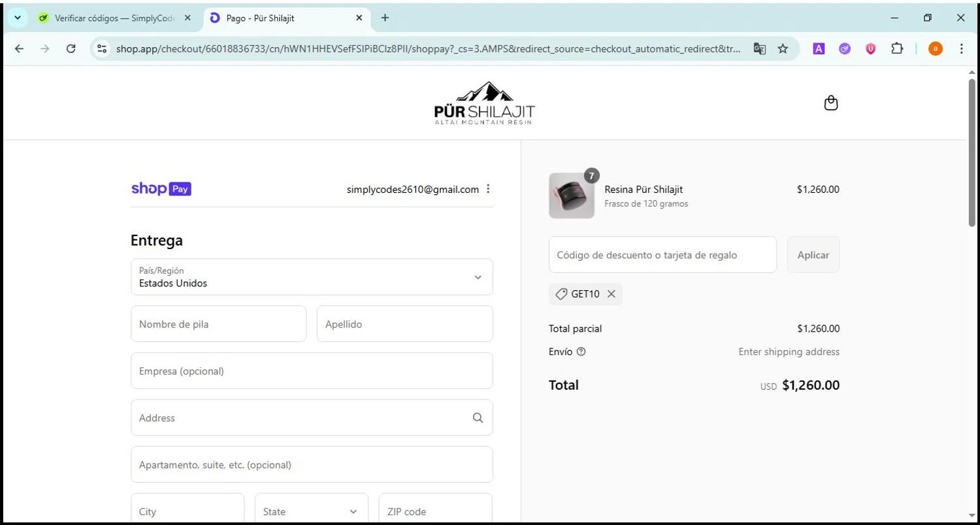Open the purple A extension
980x525 pixels.
tap(819, 48)
